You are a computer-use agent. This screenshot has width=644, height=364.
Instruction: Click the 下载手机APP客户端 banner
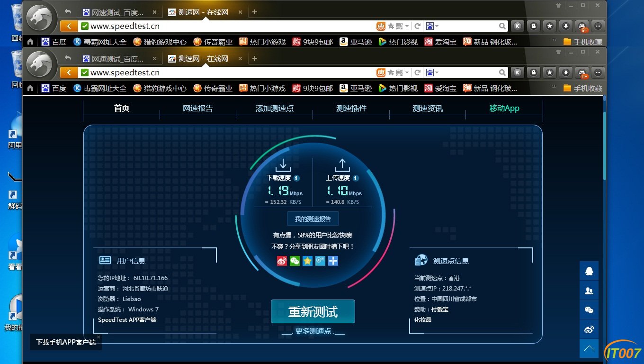pos(66,342)
